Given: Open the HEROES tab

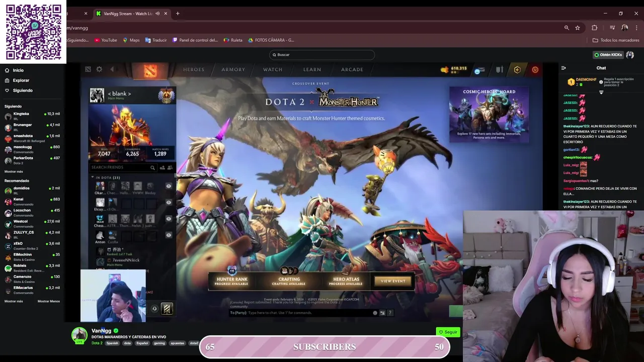Looking at the screenshot, I should (x=194, y=69).
